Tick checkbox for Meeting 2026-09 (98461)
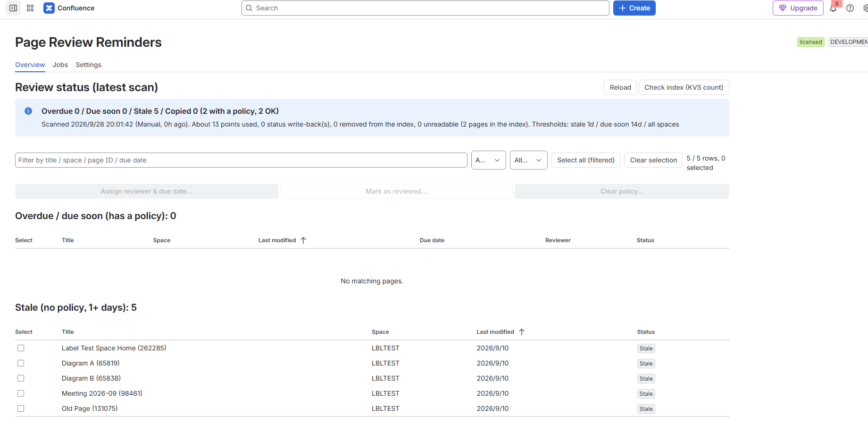This screenshot has height=425, width=868. pos(21,393)
